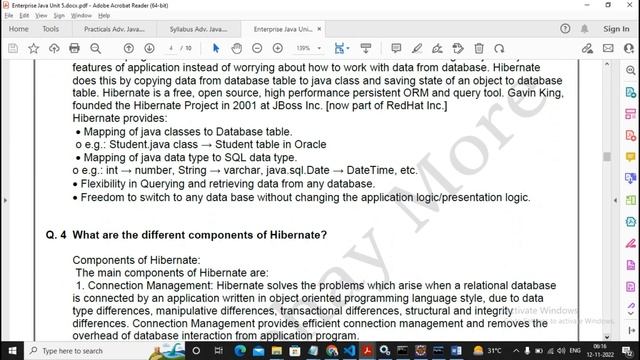Image resolution: width=640 pixels, height=360 pixels.
Task: Close the Enterprise Java Unit tab
Action: coord(319,29)
